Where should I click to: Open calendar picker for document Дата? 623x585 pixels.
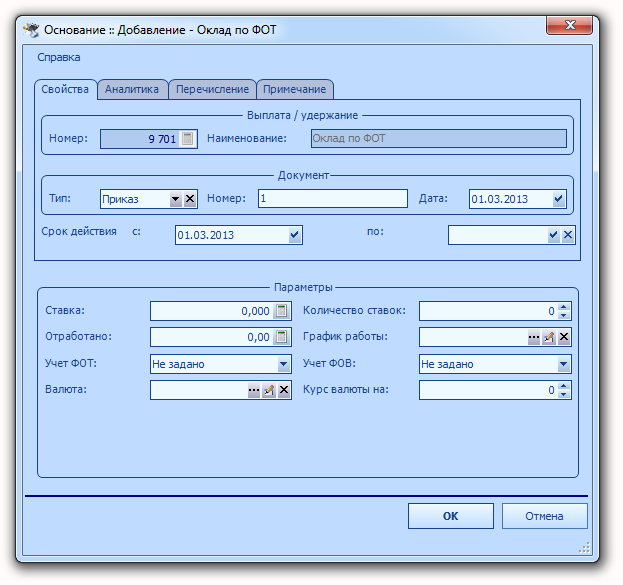tap(558, 199)
